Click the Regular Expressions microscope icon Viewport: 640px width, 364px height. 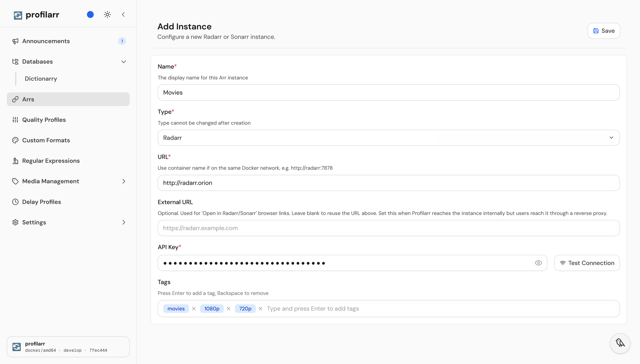click(15, 161)
